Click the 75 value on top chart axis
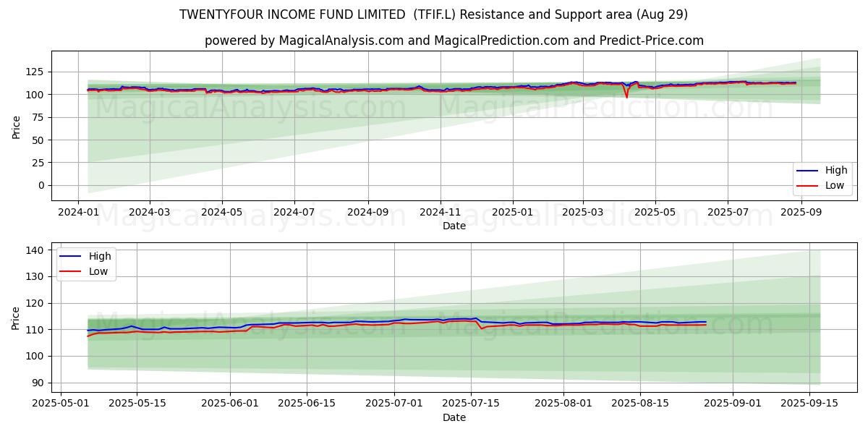Image resolution: width=868 pixels, height=434 pixels. tap(39, 117)
